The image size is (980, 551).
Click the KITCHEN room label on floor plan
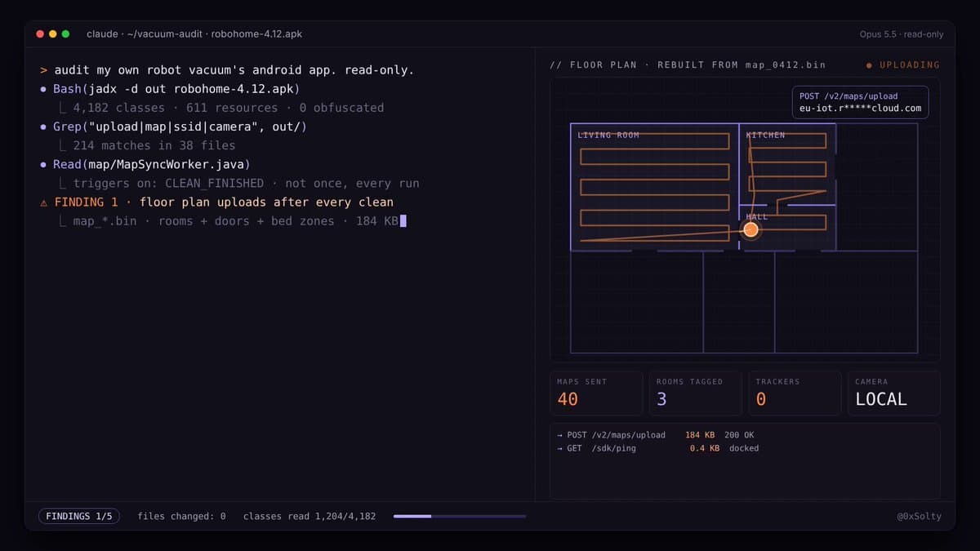(x=765, y=135)
